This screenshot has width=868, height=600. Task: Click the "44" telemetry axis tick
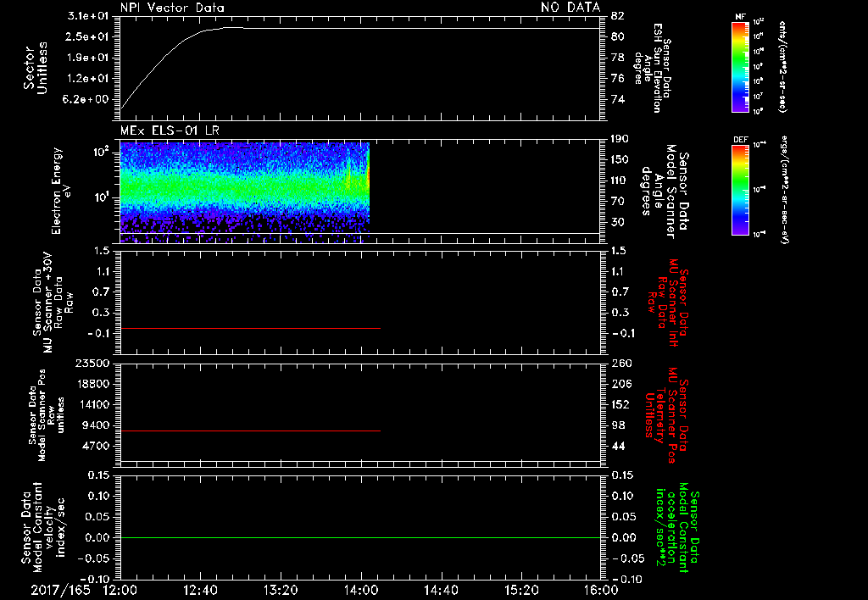tap(618, 446)
